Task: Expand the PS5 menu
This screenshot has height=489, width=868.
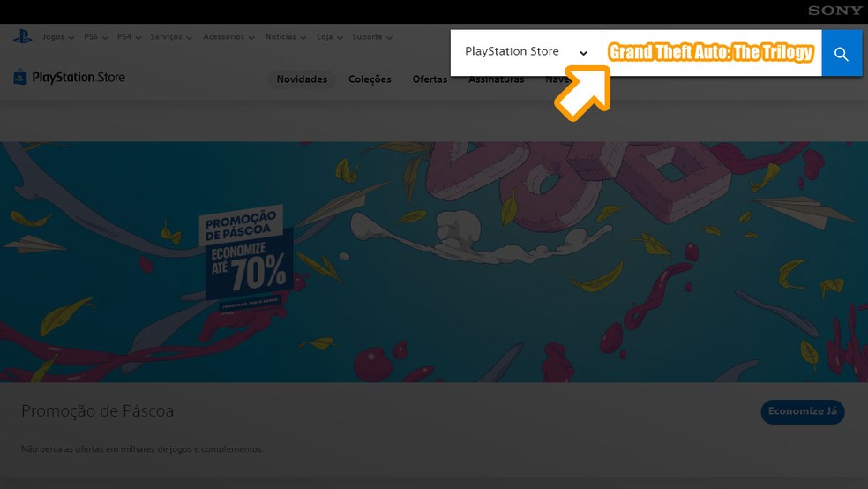Action: click(96, 37)
